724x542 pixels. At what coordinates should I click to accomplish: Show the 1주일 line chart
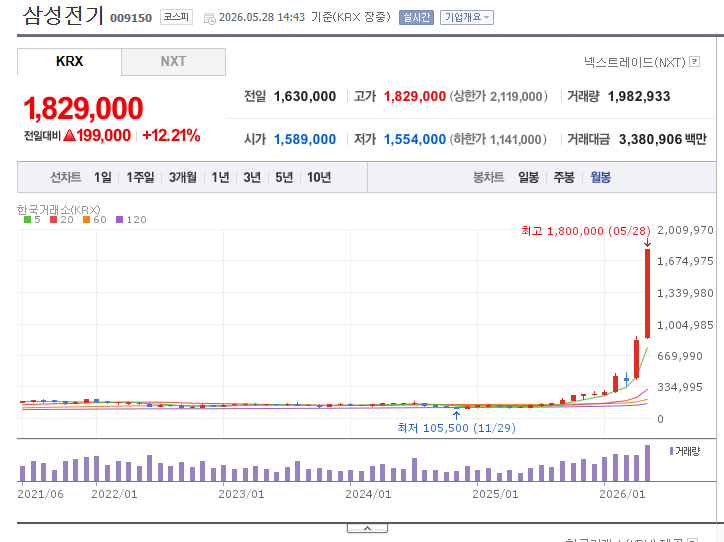(140, 177)
